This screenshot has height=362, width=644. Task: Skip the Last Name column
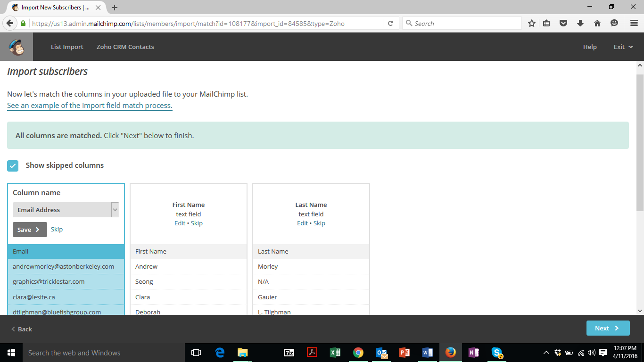tap(319, 223)
